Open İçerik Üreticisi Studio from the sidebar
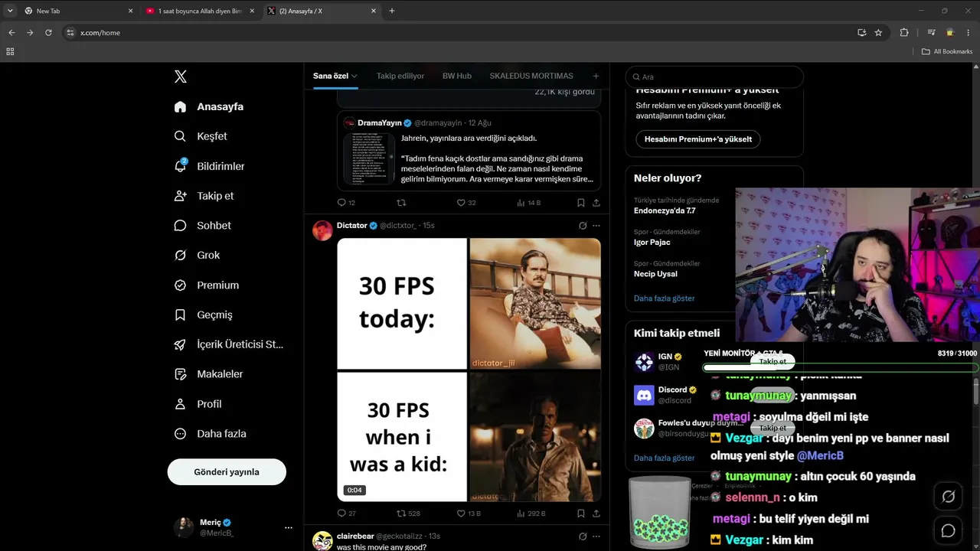Screen dimensions: 980x551 [x=229, y=344]
